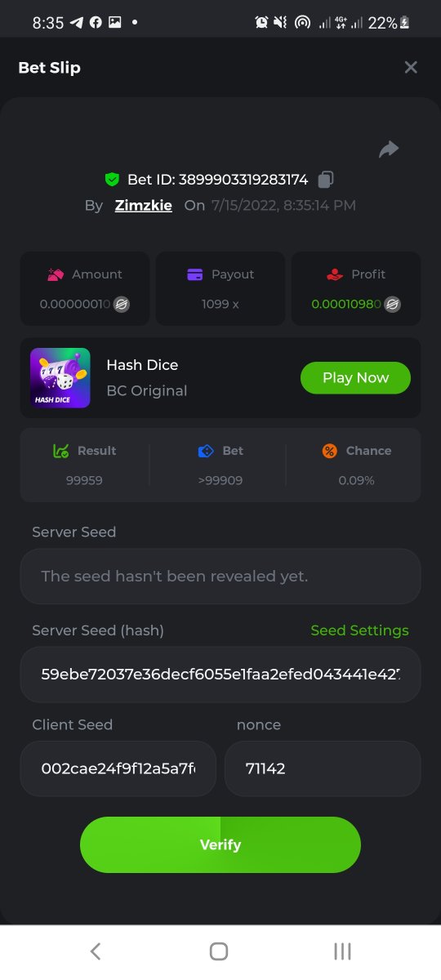Tap the share arrow icon

coord(389,149)
